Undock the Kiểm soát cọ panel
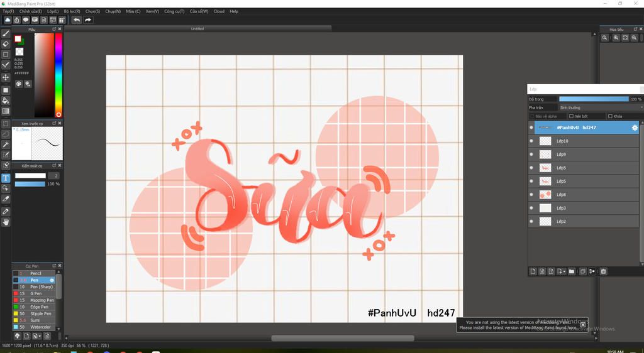The width and height of the screenshot is (644, 353). (x=54, y=165)
